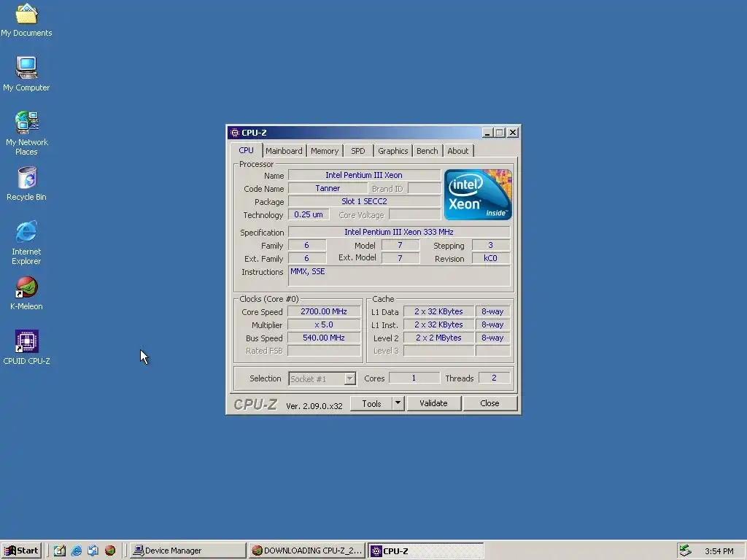Click the Intel Xeon inside logo
The width and height of the screenshot is (747, 560).
coord(478,194)
